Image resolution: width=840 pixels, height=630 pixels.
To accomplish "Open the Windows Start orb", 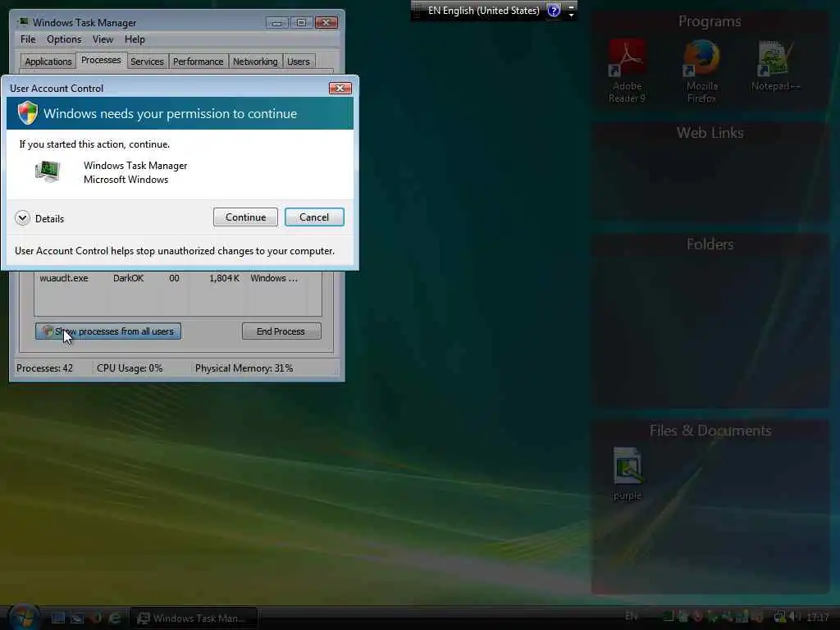I will pyautogui.click(x=24, y=617).
